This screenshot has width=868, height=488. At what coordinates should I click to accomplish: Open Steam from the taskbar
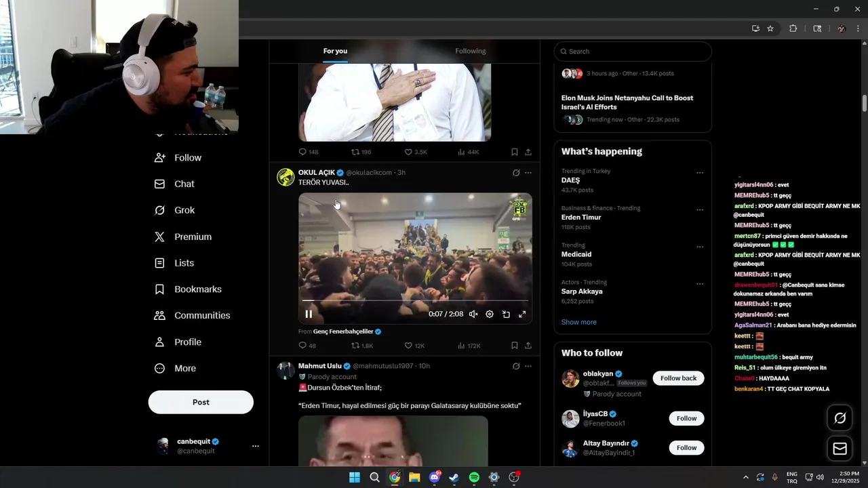click(454, 477)
